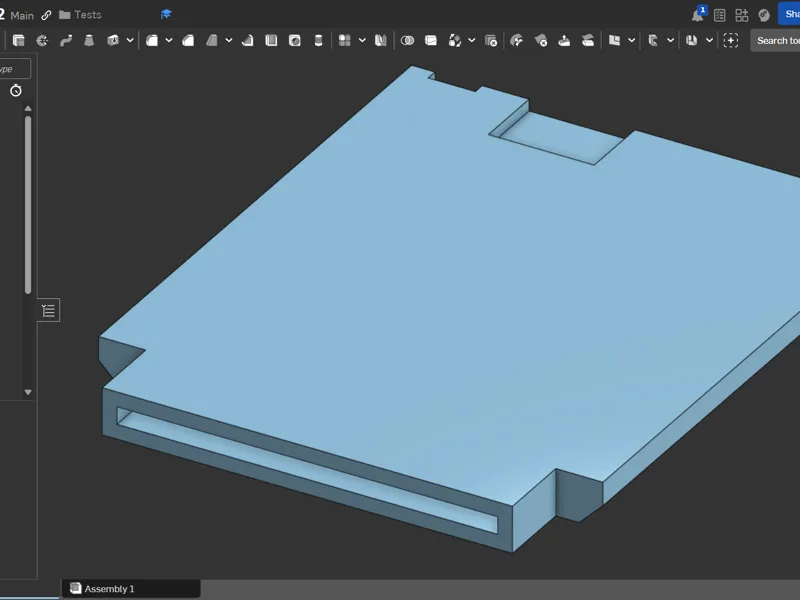800x600 pixels.
Task: Click the feature list scroll up arrow
Action: [x=28, y=108]
